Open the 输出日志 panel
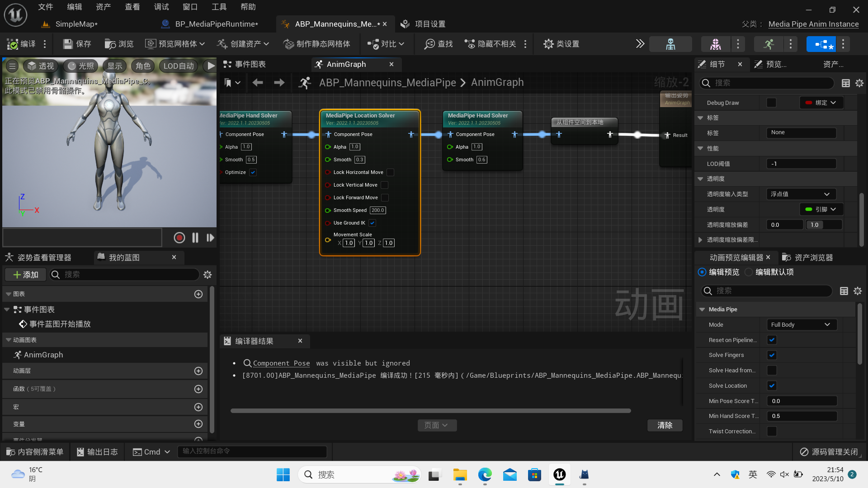This screenshot has width=868, height=488. point(97,451)
